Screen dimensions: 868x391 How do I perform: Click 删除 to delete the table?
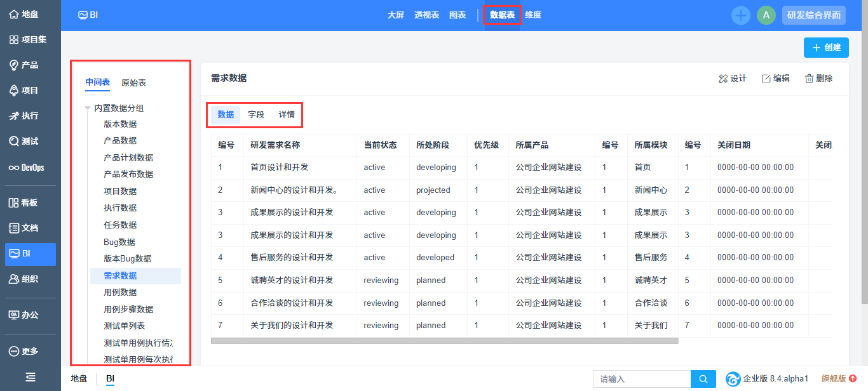click(818, 79)
